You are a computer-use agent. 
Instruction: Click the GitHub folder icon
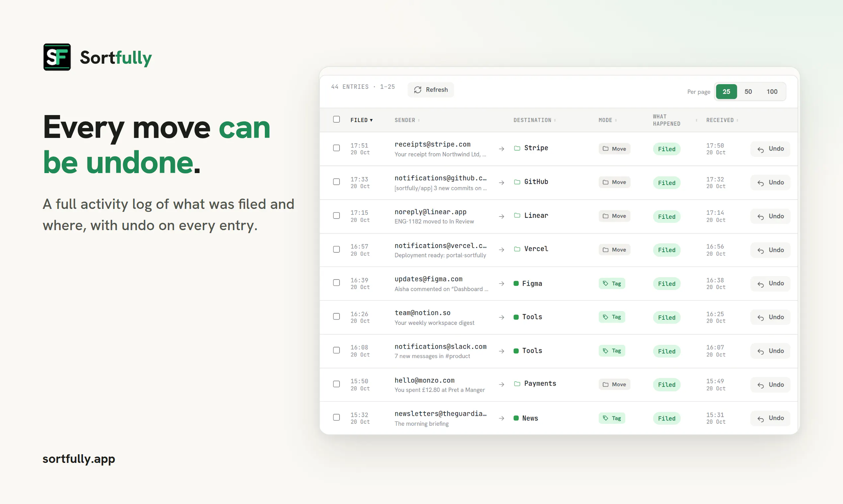[x=517, y=182]
